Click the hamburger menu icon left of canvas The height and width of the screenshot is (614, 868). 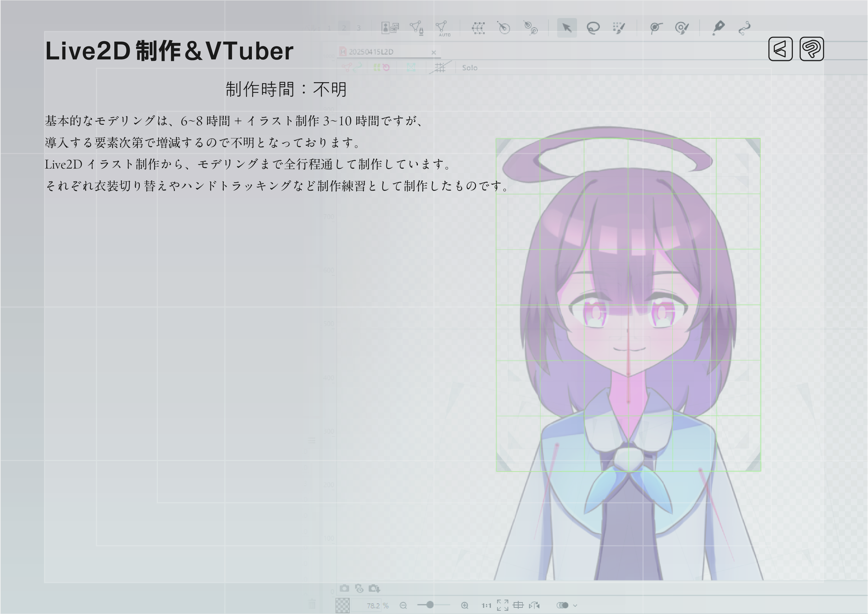[312, 441]
